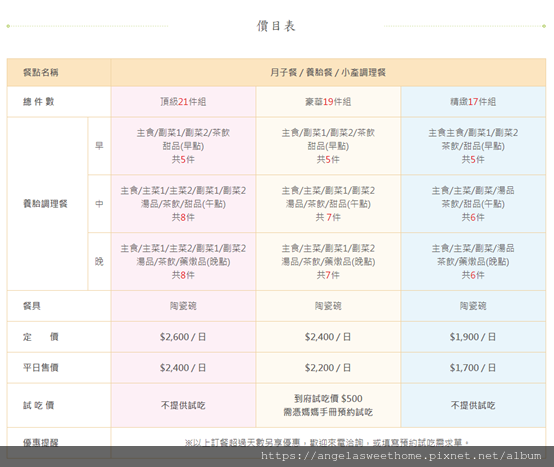Select the 豪華 dinner cell with 共7件
554x467 pixels.
(x=328, y=262)
